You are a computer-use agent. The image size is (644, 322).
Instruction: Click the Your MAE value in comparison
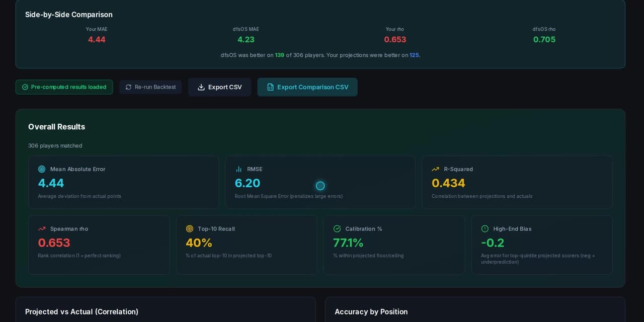pyautogui.click(x=97, y=39)
